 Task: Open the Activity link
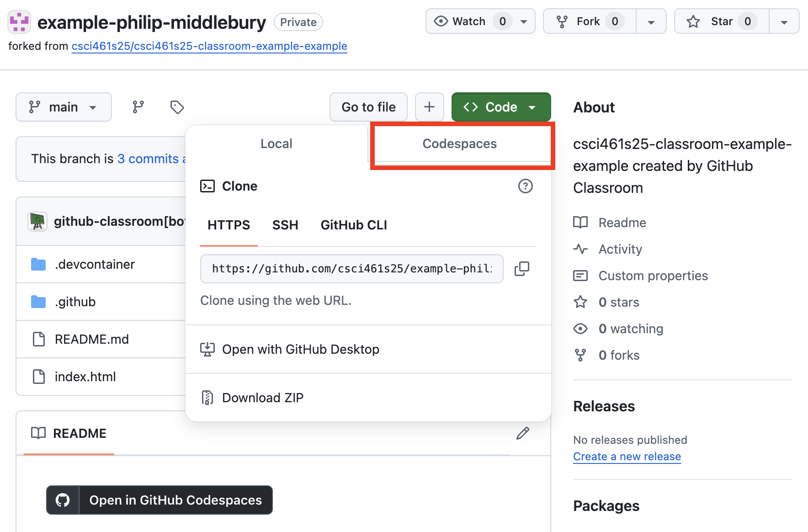pyautogui.click(x=620, y=249)
